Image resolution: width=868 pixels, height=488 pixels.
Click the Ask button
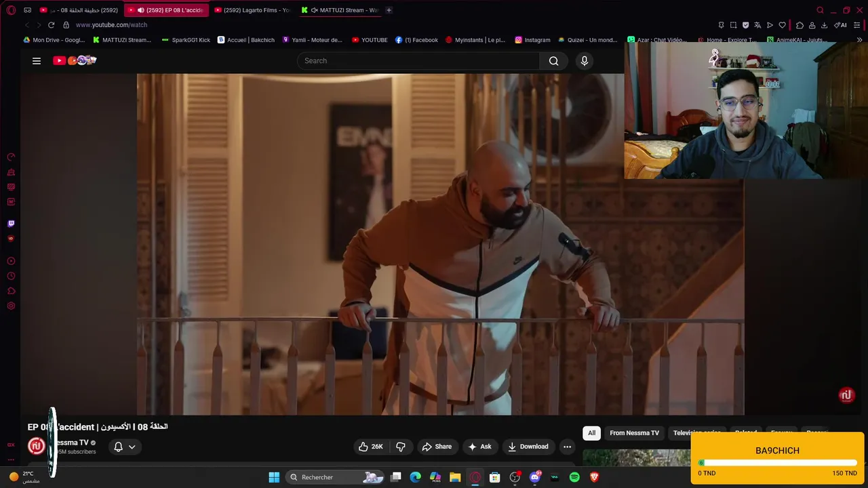[x=479, y=447]
